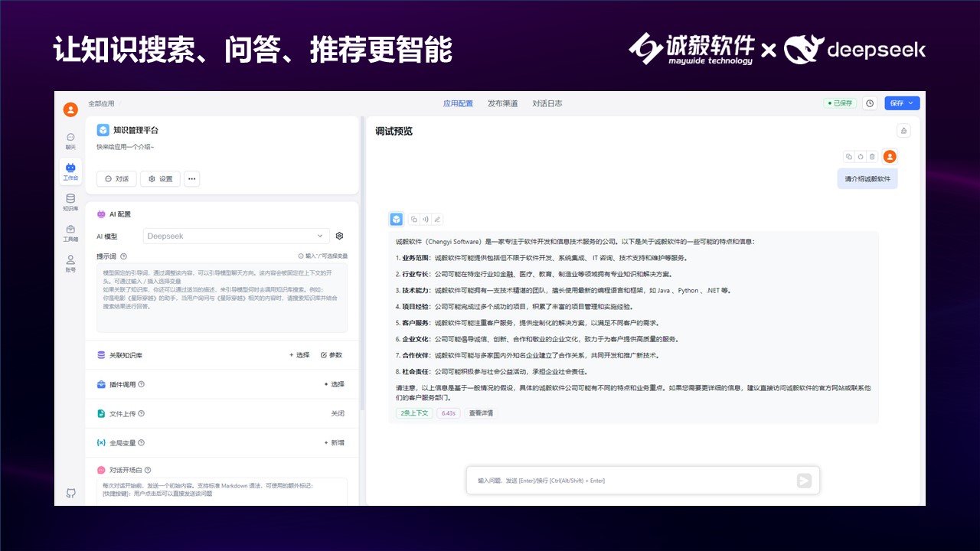980x551 pixels.
Task: Open AI model settings gear icon
Action: [340, 236]
